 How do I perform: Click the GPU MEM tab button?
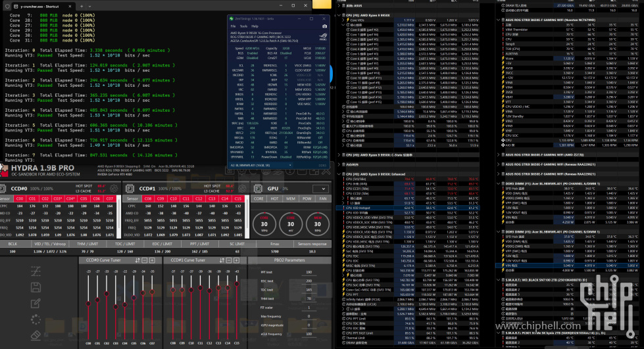[291, 198]
